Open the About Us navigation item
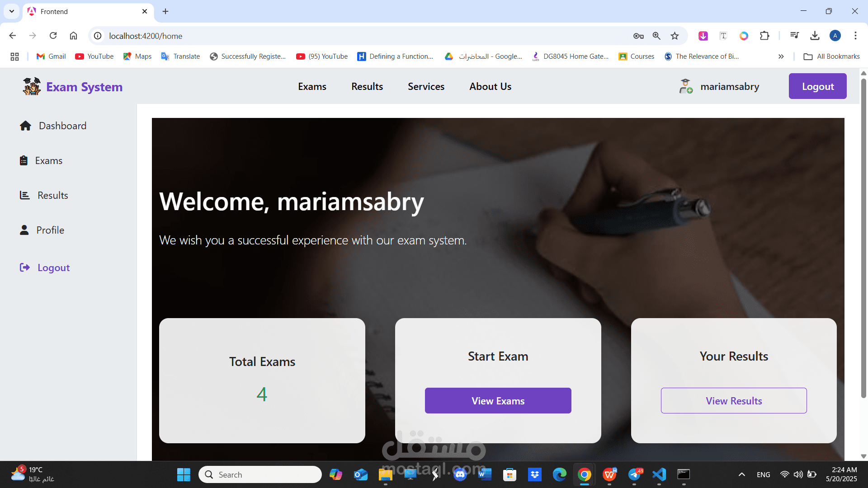This screenshot has height=488, width=868. coord(490,86)
